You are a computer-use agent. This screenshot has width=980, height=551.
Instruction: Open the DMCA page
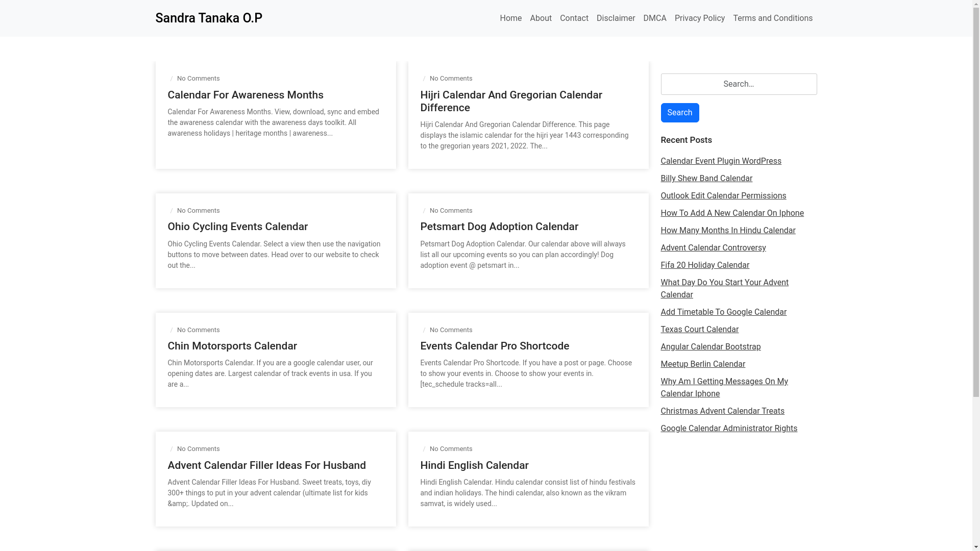[x=654, y=18]
